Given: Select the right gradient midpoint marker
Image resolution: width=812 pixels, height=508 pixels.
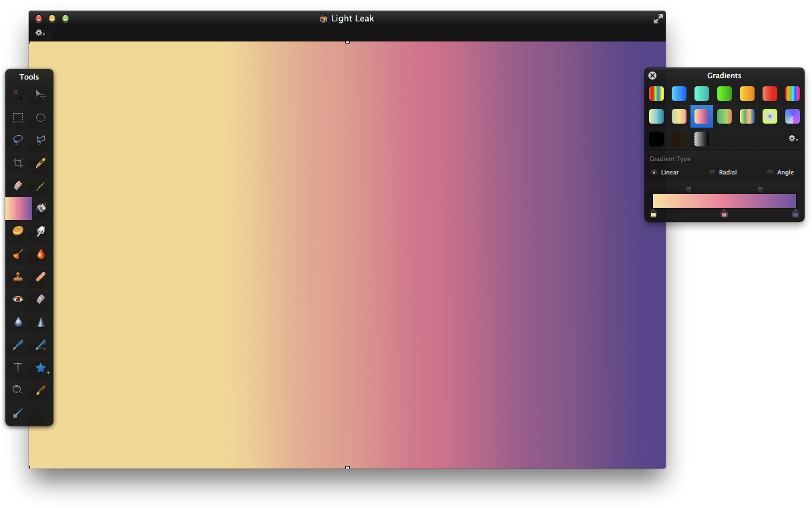Looking at the screenshot, I should 760,190.
